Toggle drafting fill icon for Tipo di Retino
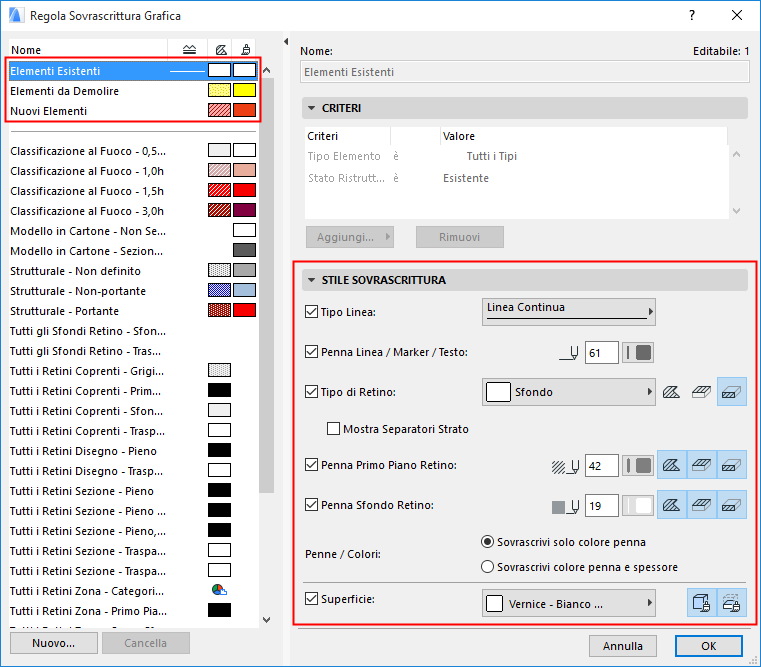761x667 pixels. click(672, 392)
